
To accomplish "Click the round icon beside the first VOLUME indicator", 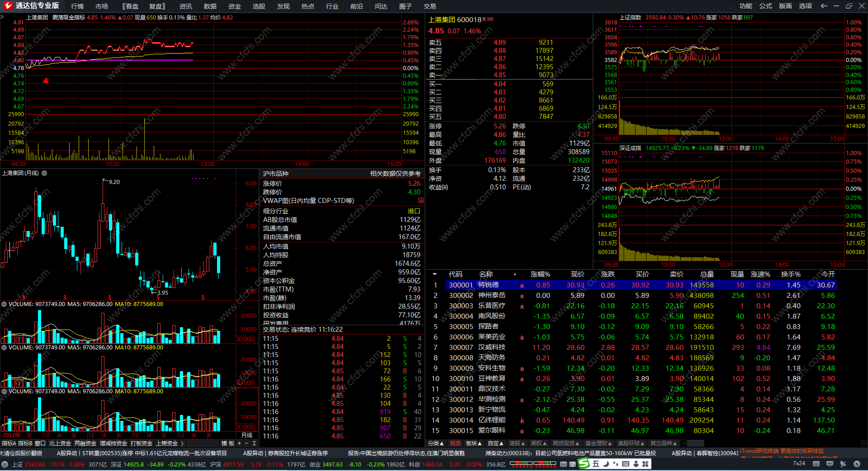I will [x=4, y=304].
